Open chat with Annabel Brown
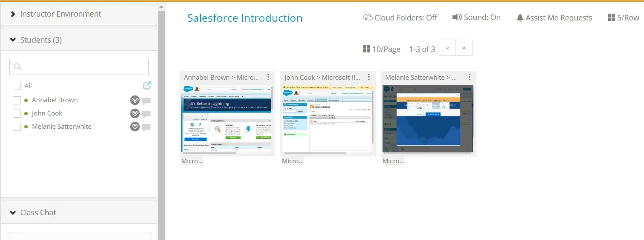 click(x=146, y=101)
